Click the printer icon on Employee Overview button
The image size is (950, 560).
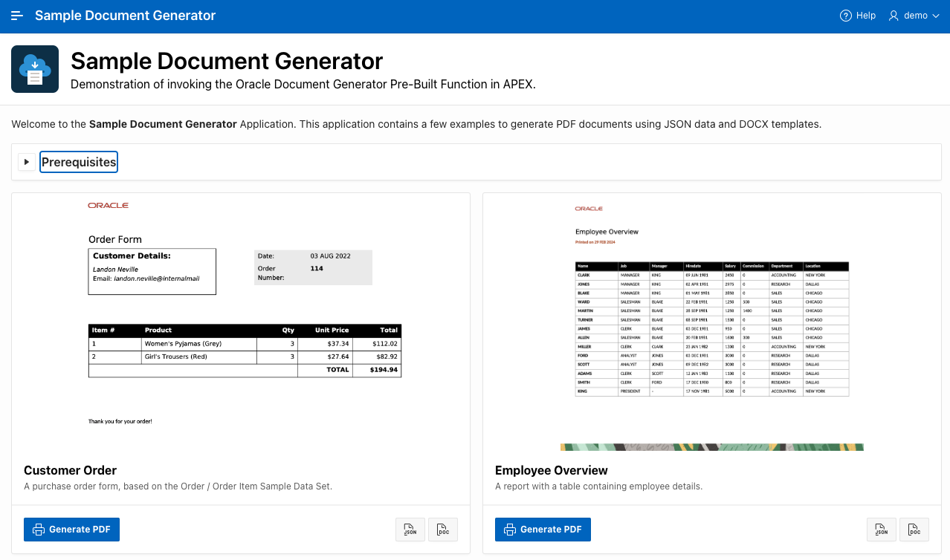click(x=509, y=529)
